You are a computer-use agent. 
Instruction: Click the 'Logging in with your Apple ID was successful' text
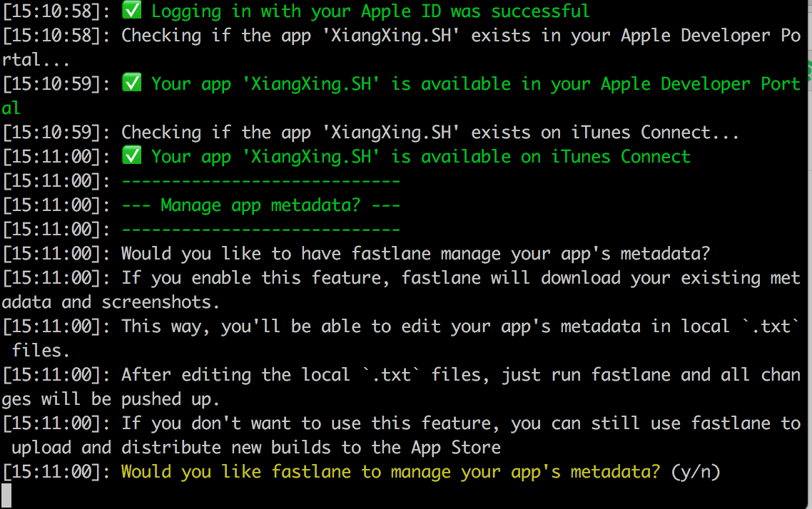click(x=371, y=11)
